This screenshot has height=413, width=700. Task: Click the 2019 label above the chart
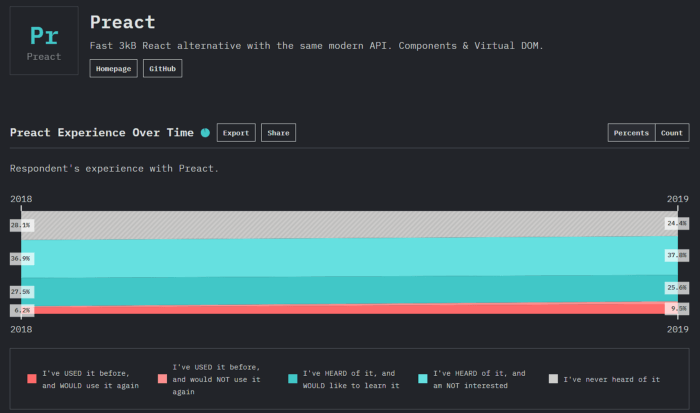pos(678,199)
